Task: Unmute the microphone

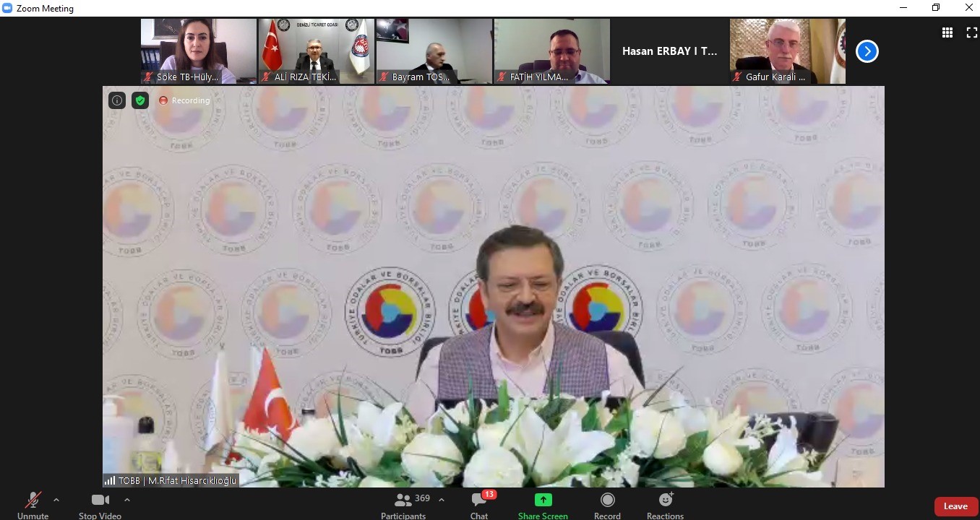Action: (33, 505)
